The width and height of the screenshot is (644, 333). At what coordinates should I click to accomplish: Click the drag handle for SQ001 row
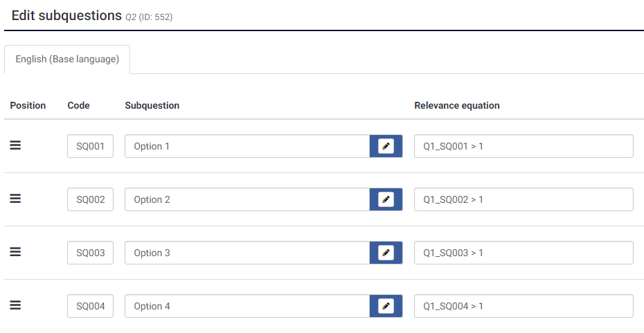coord(15,145)
